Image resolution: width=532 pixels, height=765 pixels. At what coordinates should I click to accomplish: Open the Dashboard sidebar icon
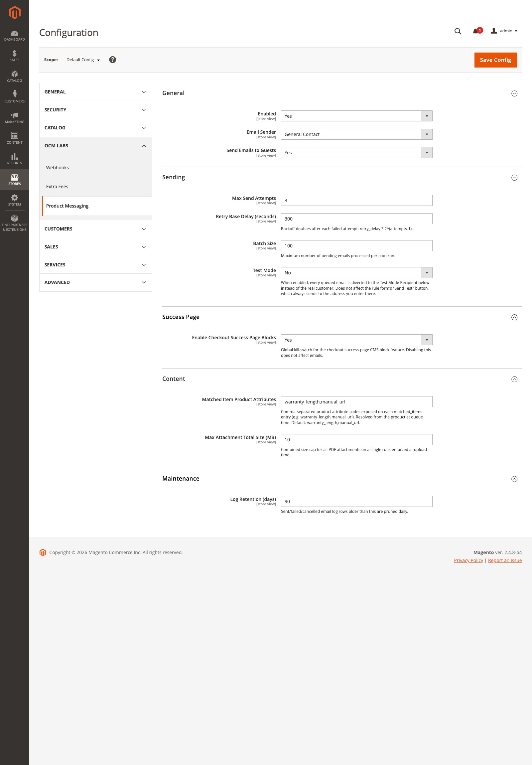(14, 36)
